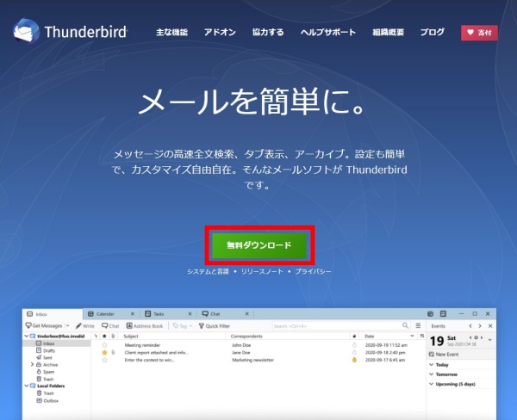Click the junk status column header icon
The width and height of the screenshot is (517, 420).
tap(354, 336)
